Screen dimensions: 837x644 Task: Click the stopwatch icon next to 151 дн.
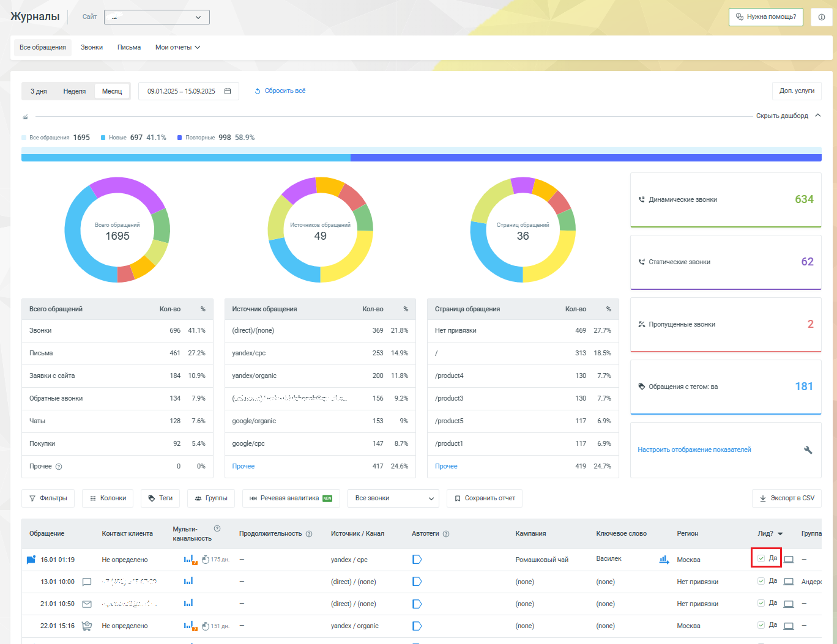pyautogui.click(x=206, y=626)
